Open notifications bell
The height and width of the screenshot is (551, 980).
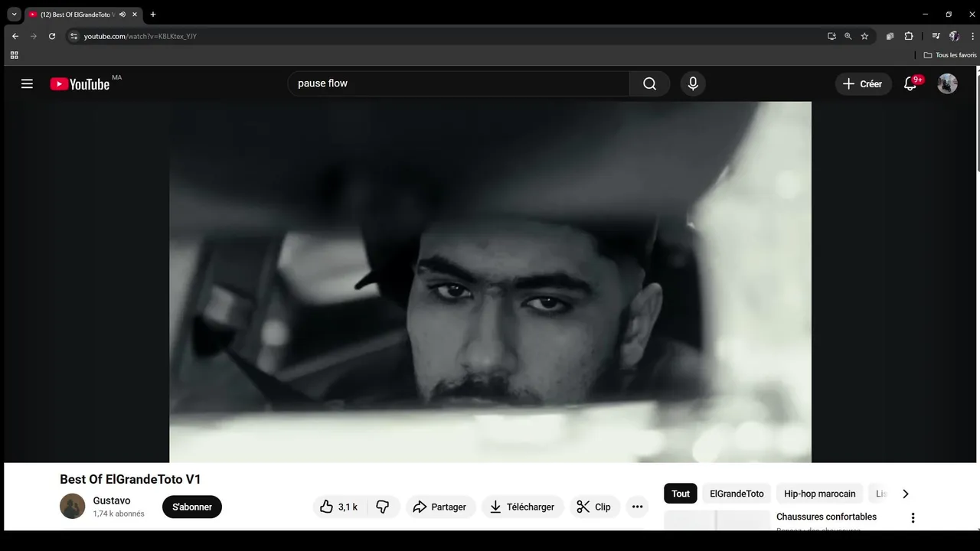tap(910, 83)
